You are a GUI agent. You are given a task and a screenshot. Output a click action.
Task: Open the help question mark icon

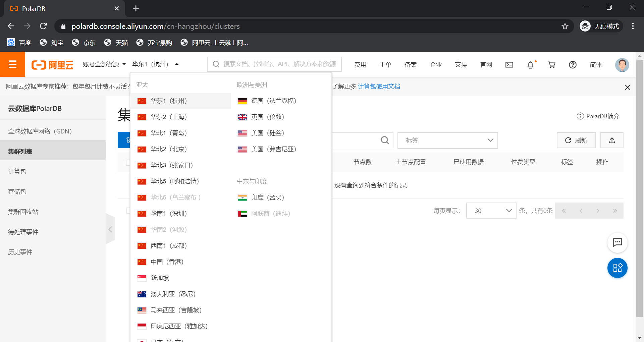573,65
